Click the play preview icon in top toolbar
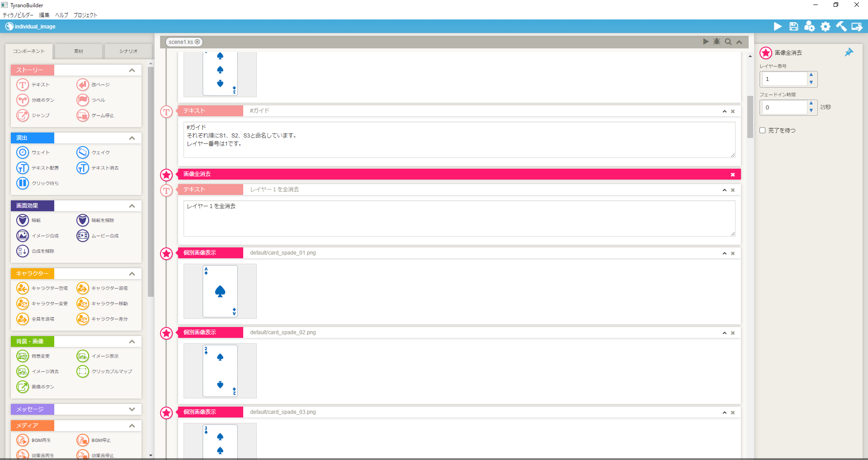The image size is (868, 460). pyautogui.click(x=778, y=27)
